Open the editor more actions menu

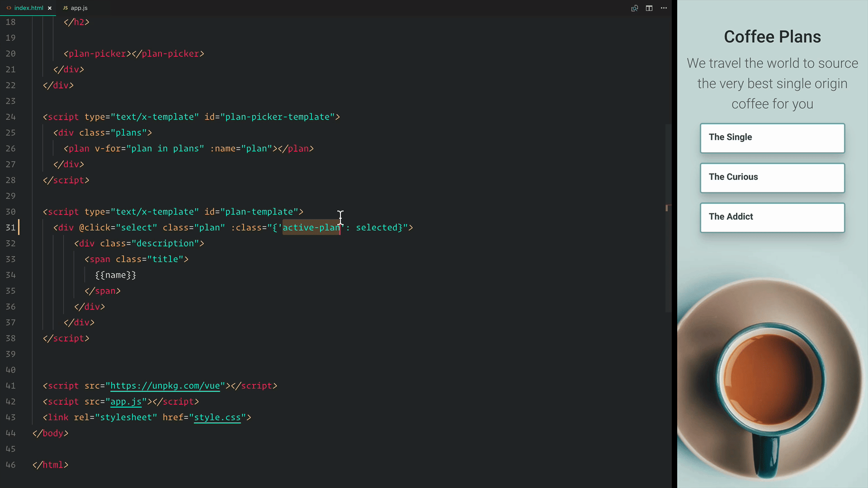point(664,8)
